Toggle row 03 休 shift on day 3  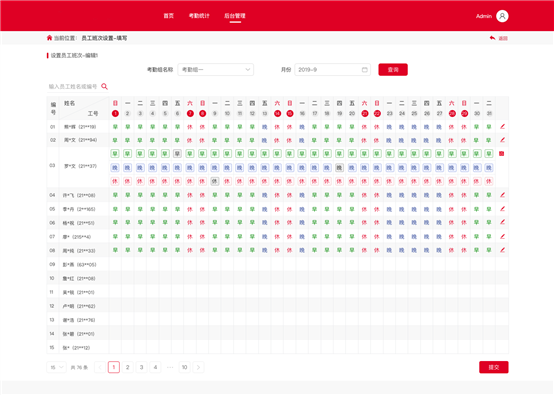[140, 181]
